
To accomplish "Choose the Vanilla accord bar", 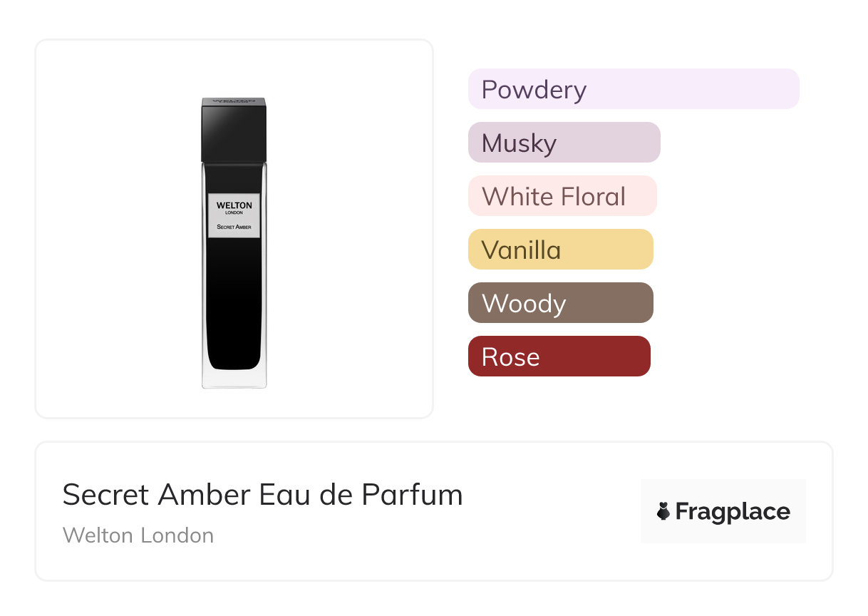I will (560, 250).
